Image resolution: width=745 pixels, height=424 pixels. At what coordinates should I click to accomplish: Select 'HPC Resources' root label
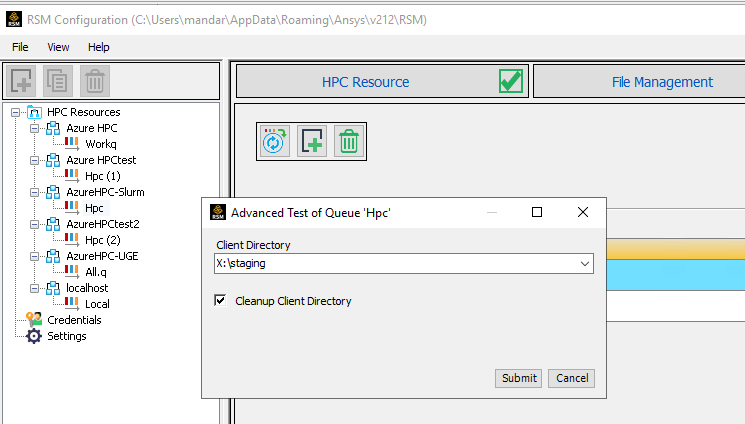click(84, 112)
